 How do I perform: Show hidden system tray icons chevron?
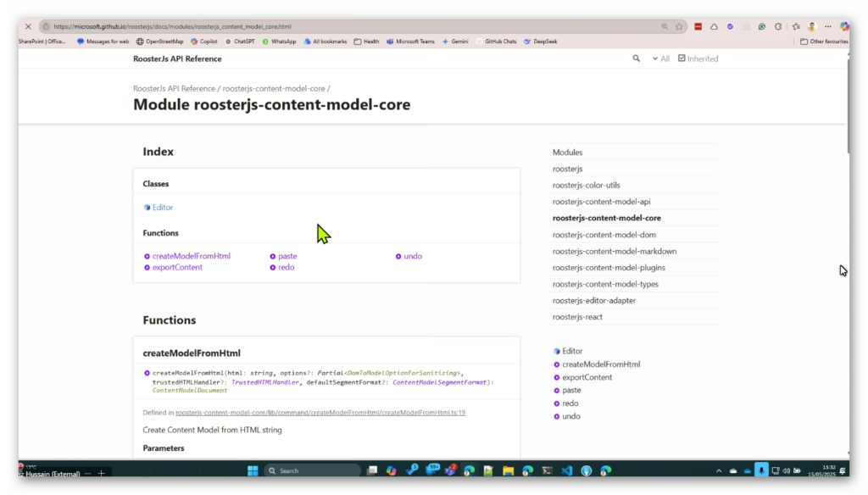pyautogui.click(x=720, y=470)
